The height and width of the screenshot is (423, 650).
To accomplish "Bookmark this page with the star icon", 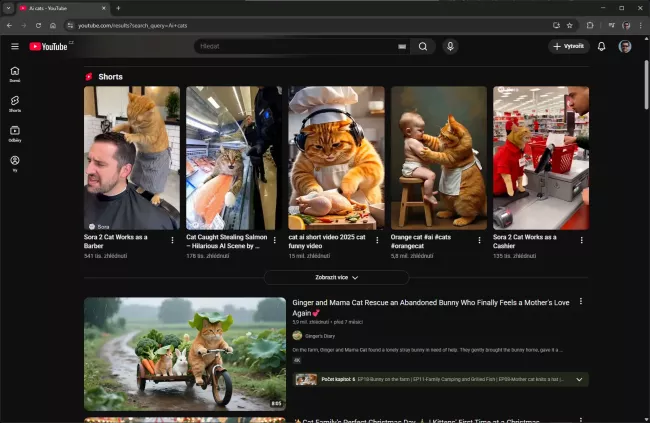I will (x=570, y=25).
